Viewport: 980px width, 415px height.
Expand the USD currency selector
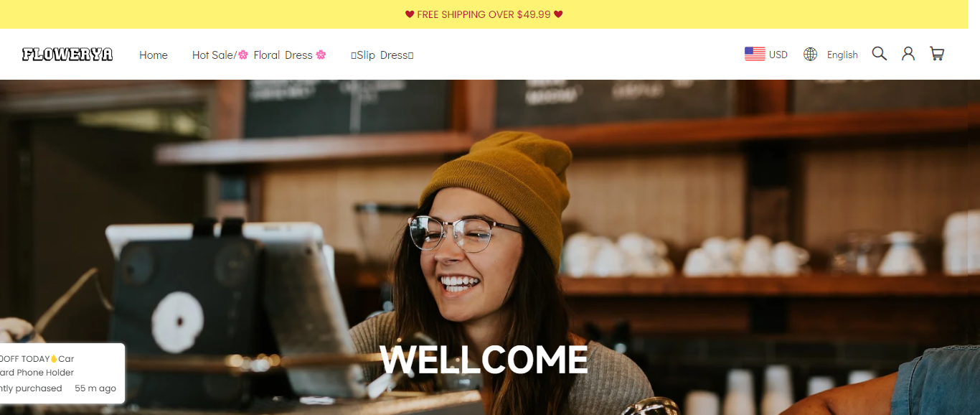point(766,55)
